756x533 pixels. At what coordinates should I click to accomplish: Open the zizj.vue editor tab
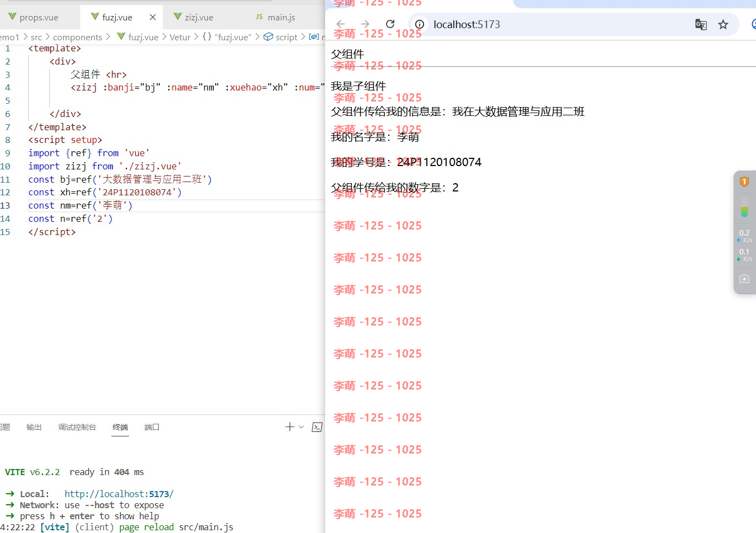click(199, 17)
